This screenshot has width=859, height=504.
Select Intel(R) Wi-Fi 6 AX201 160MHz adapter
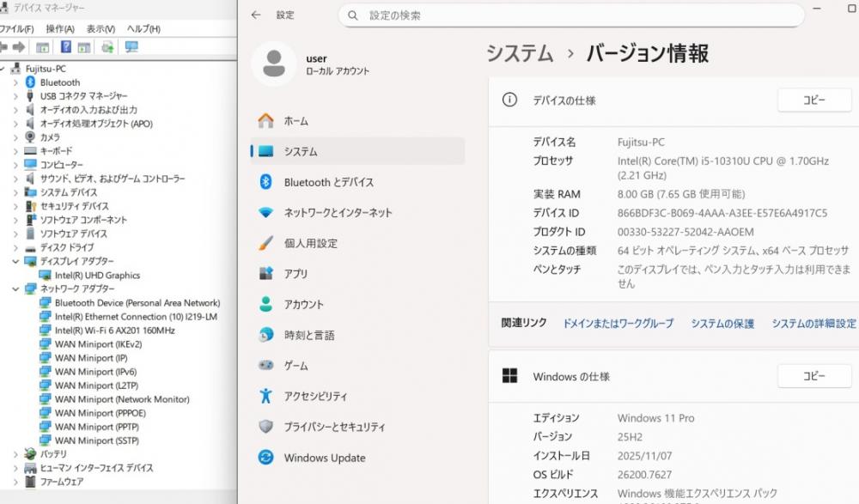114,331
